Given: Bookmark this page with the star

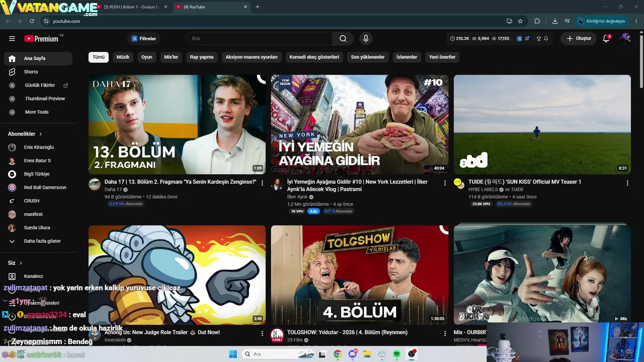Looking at the screenshot, I should tap(520, 21).
